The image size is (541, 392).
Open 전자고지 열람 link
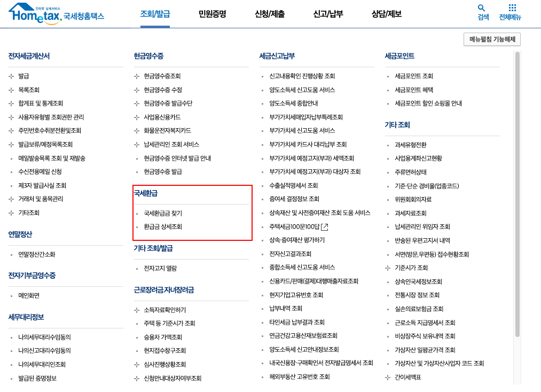(160, 269)
